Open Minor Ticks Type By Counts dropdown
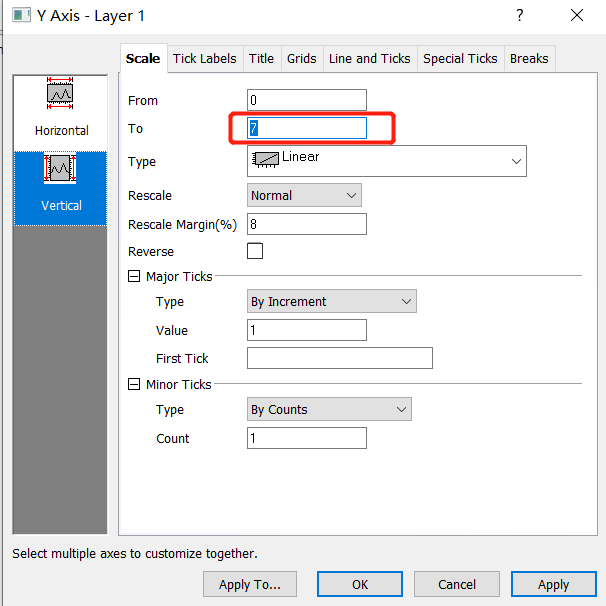Image resolution: width=606 pixels, height=606 pixels. (x=329, y=409)
